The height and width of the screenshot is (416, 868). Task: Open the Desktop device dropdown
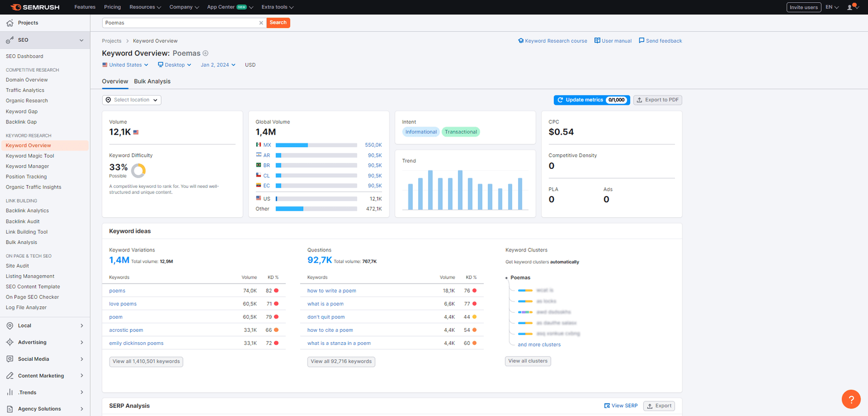click(175, 65)
